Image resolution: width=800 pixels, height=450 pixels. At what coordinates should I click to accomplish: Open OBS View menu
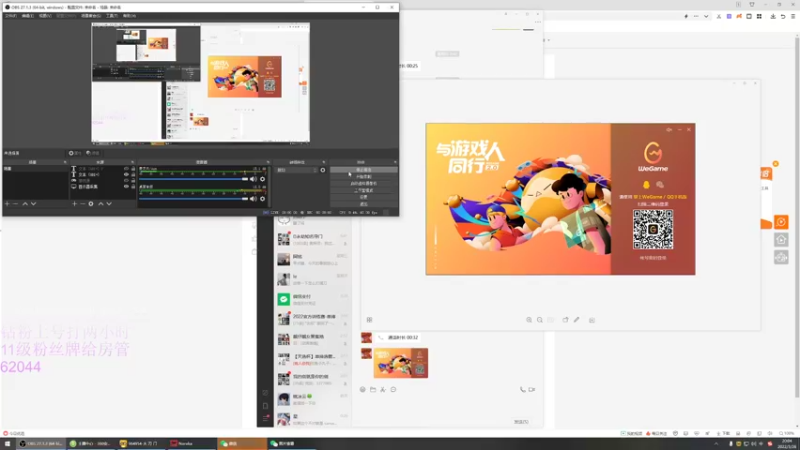click(x=45, y=16)
